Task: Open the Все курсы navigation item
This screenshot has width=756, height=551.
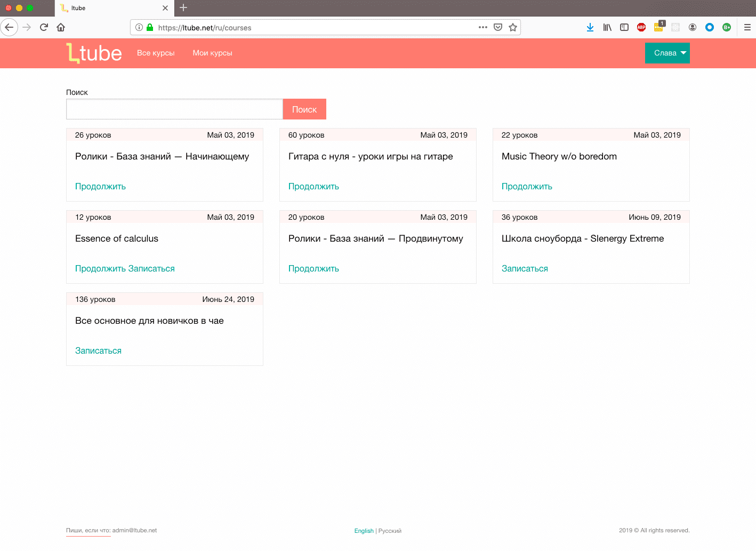Action: tap(156, 53)
